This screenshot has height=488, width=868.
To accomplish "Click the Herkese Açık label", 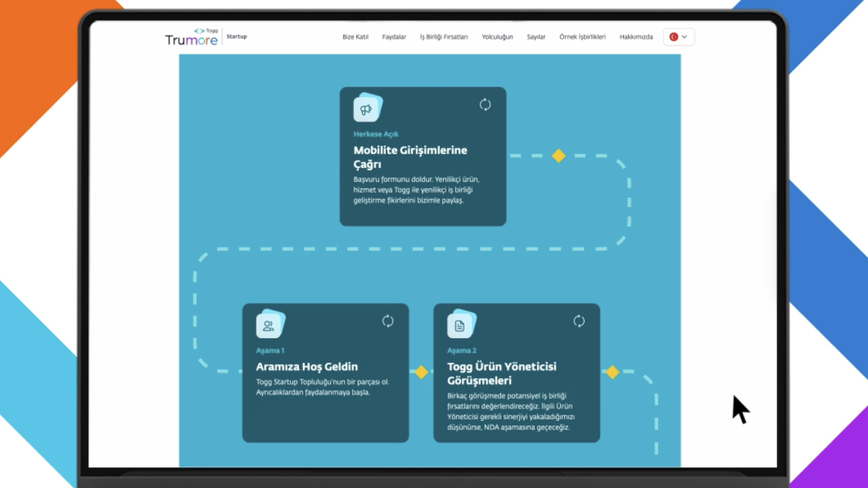I will [376, 134].
